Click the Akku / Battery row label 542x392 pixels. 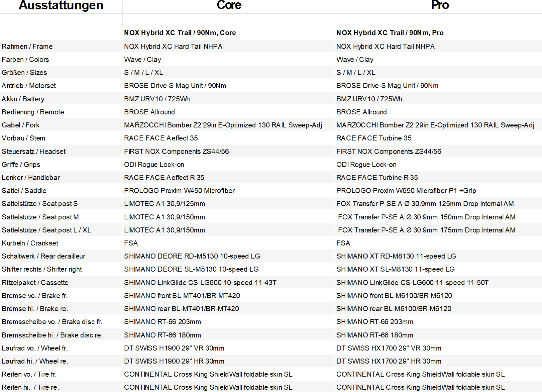pyautogui.click(x=23, y=99)
